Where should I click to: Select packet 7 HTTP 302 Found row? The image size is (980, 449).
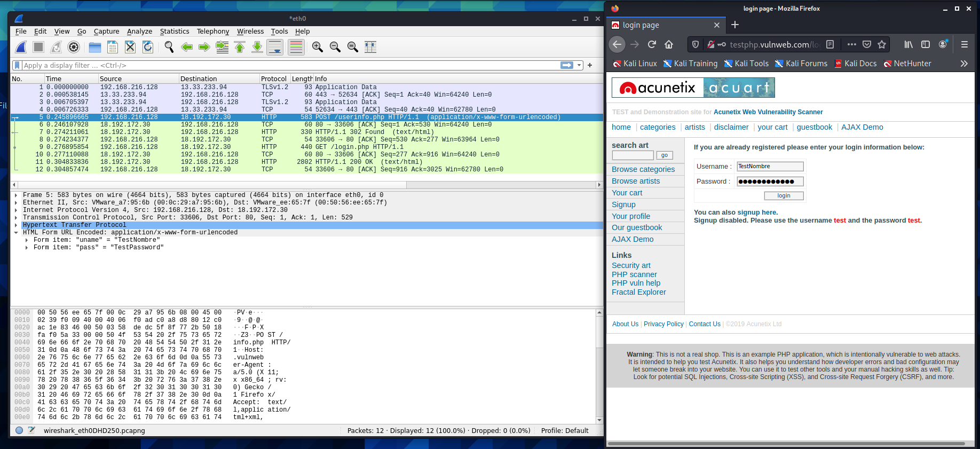tap(307, 132)
